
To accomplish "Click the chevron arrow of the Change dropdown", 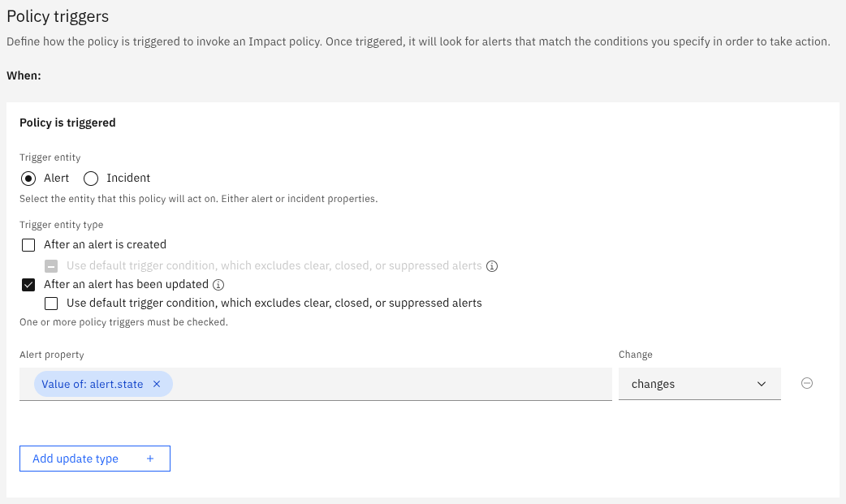I will point(762,384).
